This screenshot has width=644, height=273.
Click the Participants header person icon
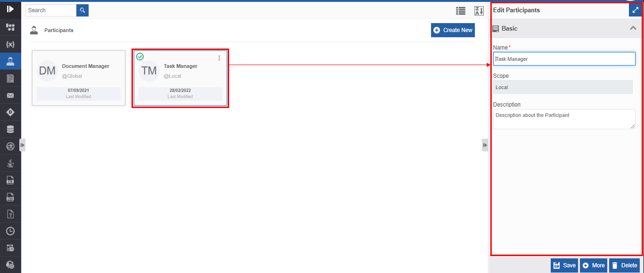click(x=34, y=30)
